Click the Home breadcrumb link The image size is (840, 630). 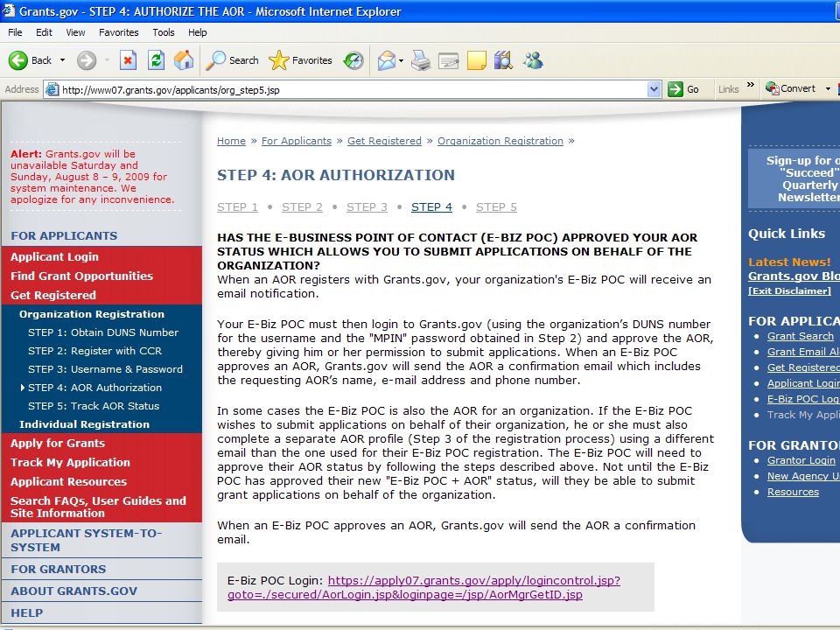point(231,141)
